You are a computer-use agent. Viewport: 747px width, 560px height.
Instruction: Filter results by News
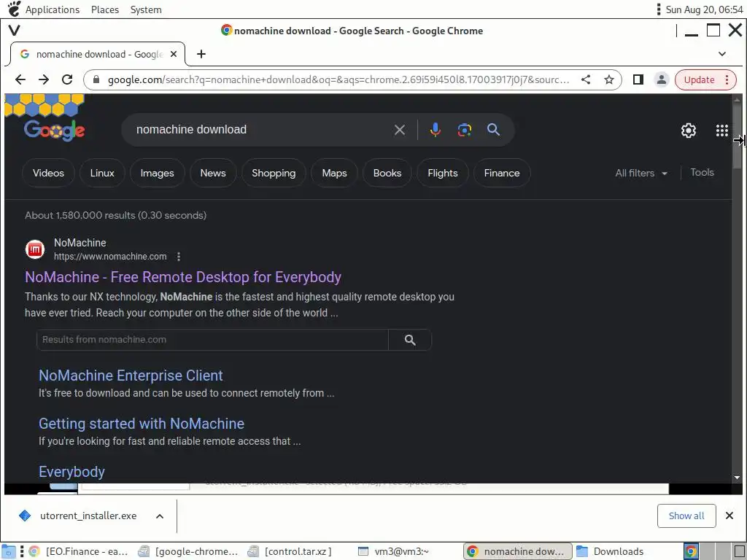coord(213,173)
